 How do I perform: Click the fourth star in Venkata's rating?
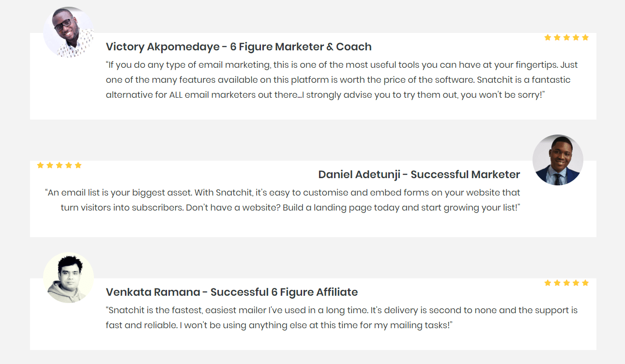576,283
